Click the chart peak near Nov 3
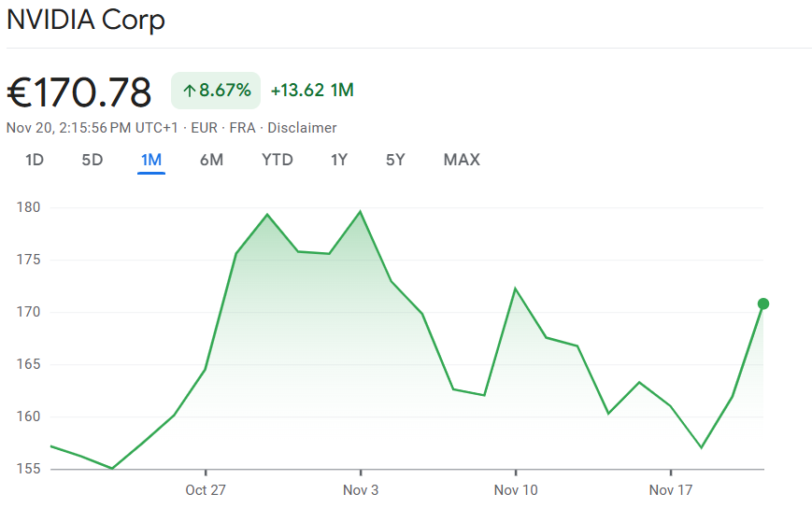812x508 pixels. [x=361, y=212]
